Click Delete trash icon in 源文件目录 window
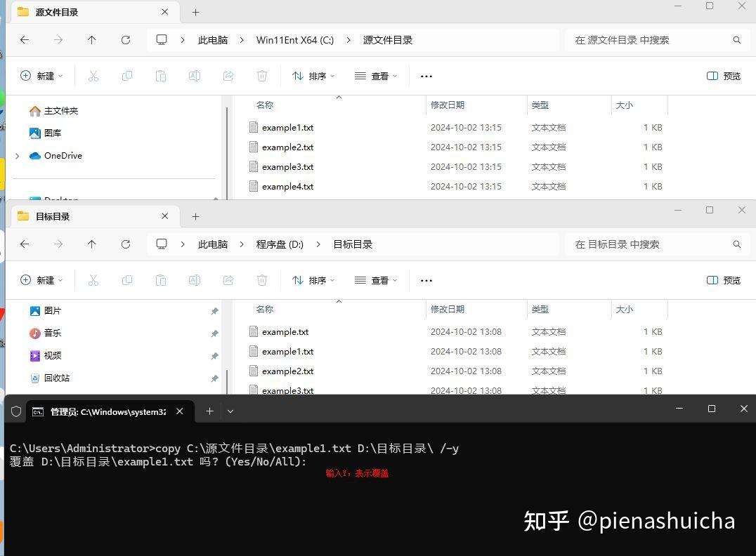Screen dimensions: 756x556 [262, 76]
